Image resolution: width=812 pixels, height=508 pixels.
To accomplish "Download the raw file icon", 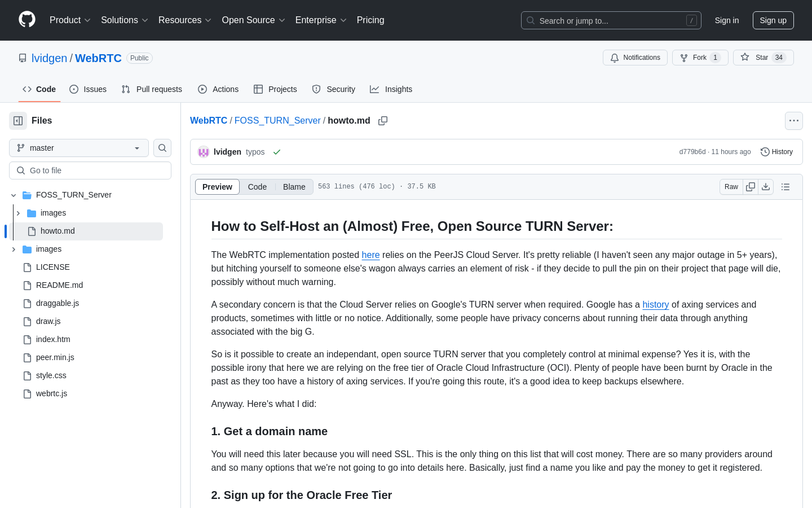I will [766, 187].
